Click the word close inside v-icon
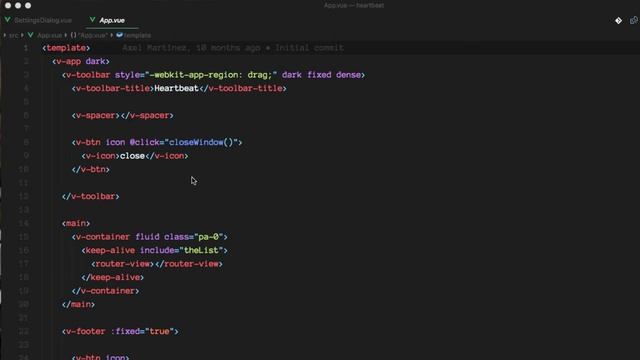Screen dimensions: 640x360 coord(132,156)
